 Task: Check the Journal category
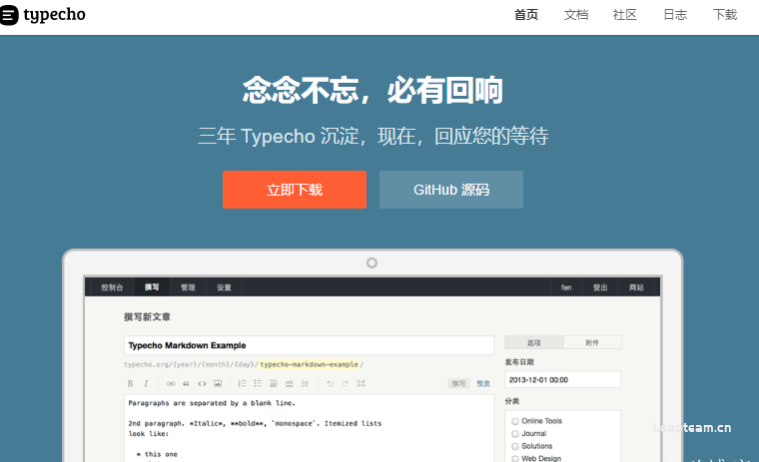coord(515,434)
